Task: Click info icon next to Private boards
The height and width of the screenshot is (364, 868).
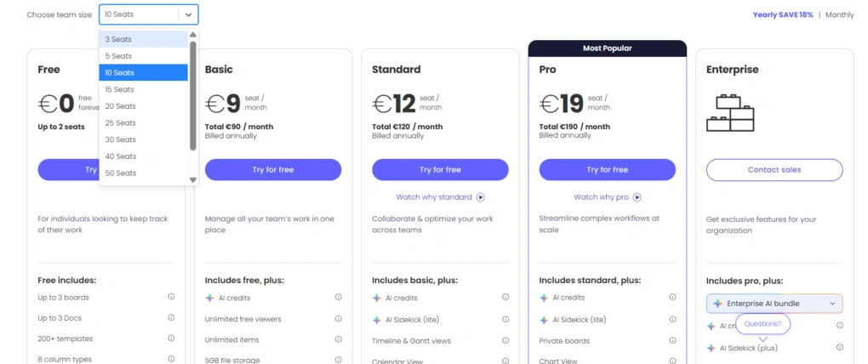Action: tap(672, 341)
